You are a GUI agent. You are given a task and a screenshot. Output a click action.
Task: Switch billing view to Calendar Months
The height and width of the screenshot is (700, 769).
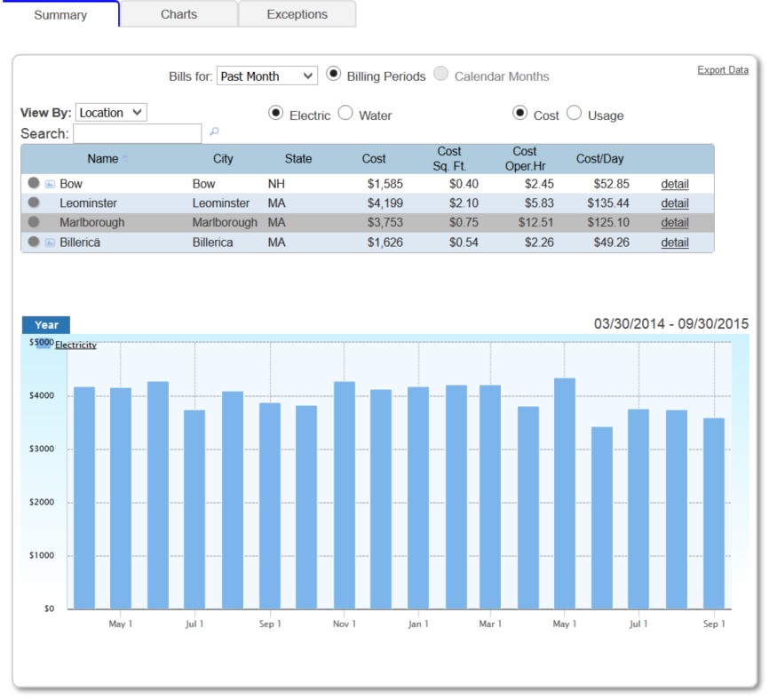point(441,76)
